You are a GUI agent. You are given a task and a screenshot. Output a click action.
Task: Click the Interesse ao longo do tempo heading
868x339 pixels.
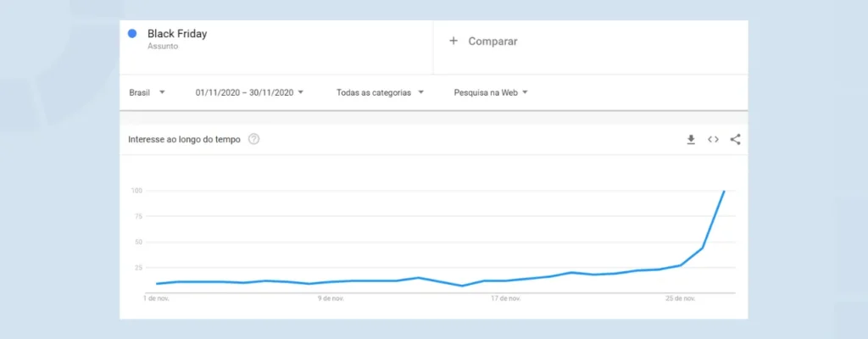184,140
